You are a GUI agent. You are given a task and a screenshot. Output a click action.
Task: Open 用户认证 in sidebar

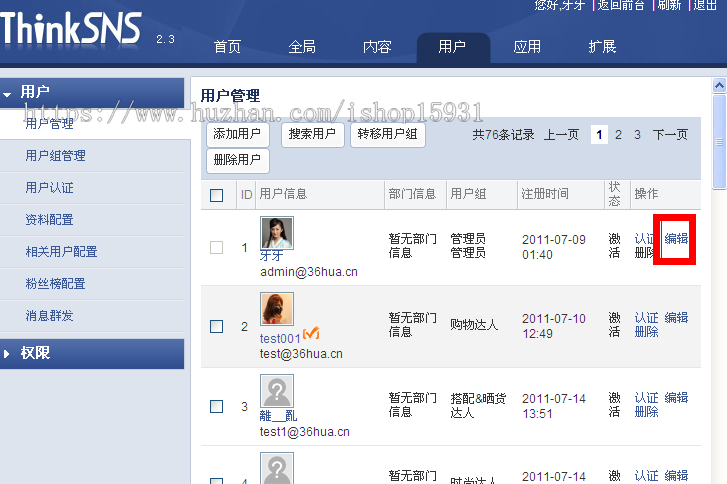coord(49,188)
